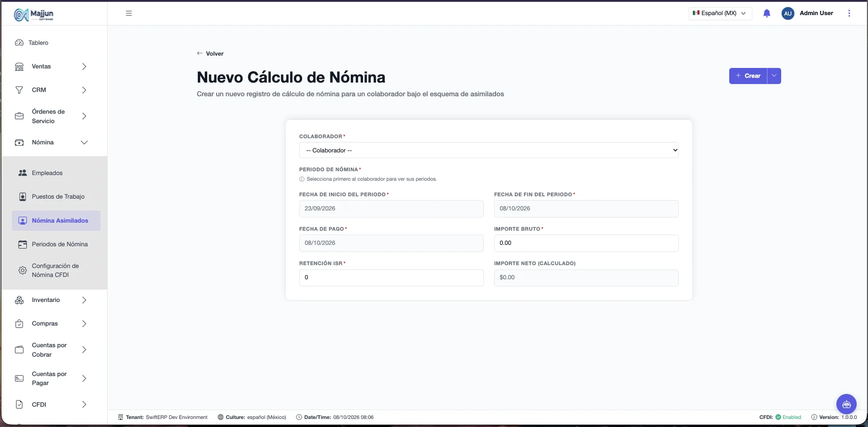The image size is (868, 427).
Task: Open the Colaborador select dropdown
Action: tap(489, 150)
